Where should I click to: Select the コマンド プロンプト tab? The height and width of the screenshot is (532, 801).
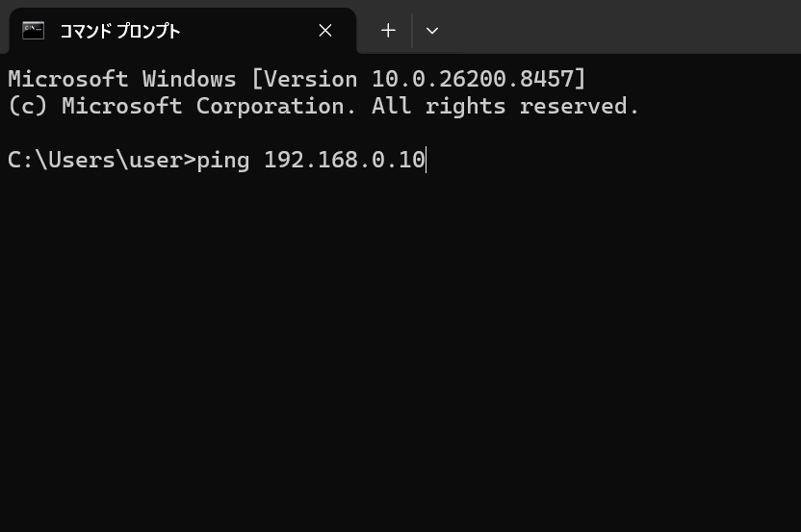pyautogui.click(x=182, y=31)
